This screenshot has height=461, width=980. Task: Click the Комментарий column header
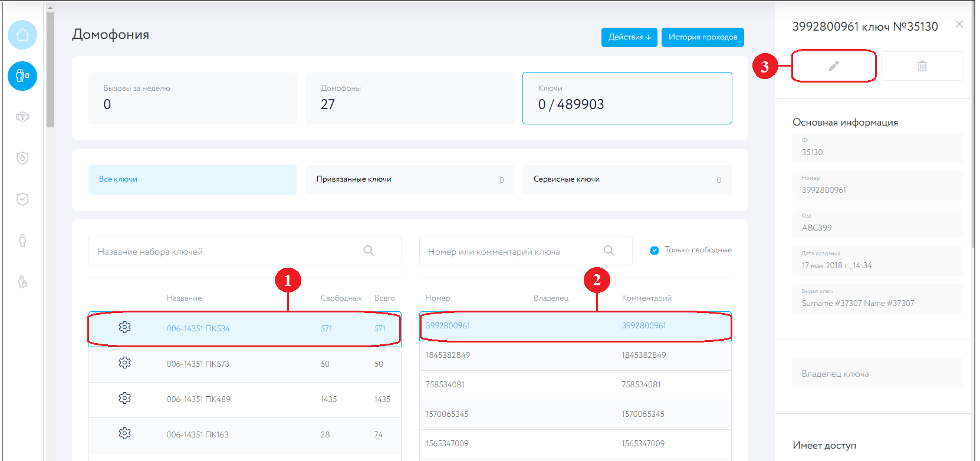pos(646,298)
